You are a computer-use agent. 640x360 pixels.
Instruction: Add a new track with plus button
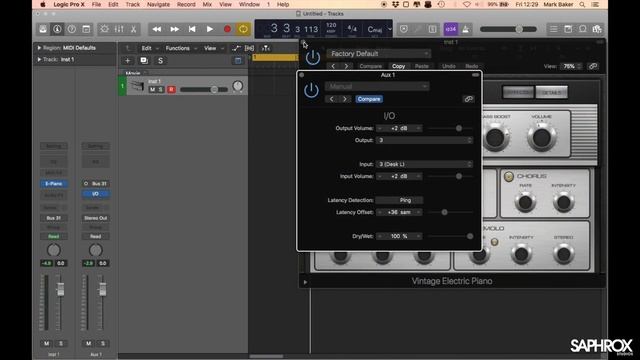pos(127,60)
